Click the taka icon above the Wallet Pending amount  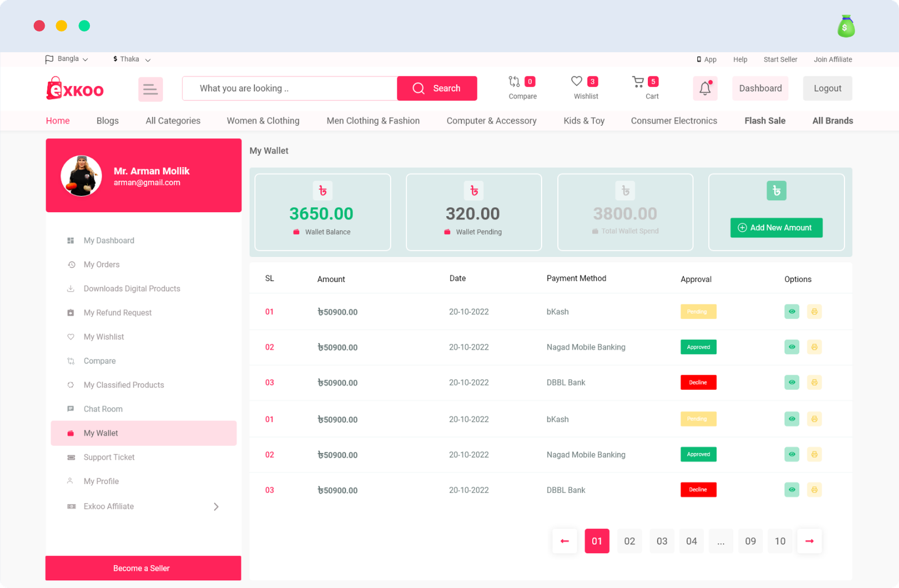point(474,191)
